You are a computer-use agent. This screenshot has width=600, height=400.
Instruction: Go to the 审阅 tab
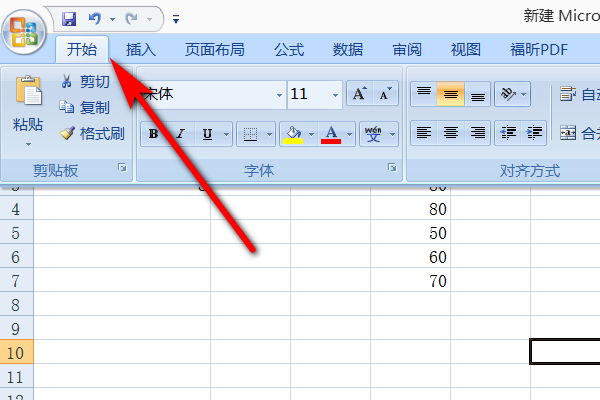point(407,50)
